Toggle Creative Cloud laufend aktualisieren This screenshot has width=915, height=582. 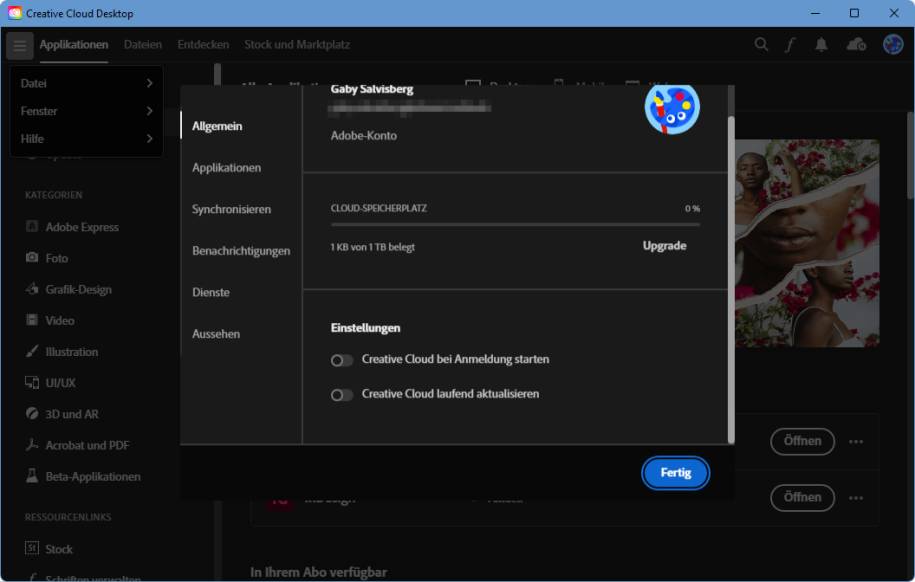pos(342,395)
